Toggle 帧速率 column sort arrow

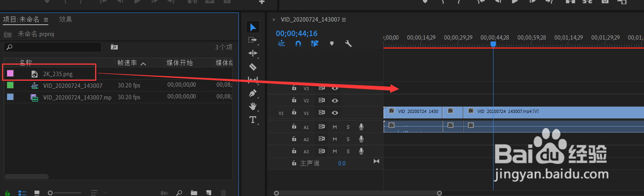pyautogui.click(x=143, y=64)
